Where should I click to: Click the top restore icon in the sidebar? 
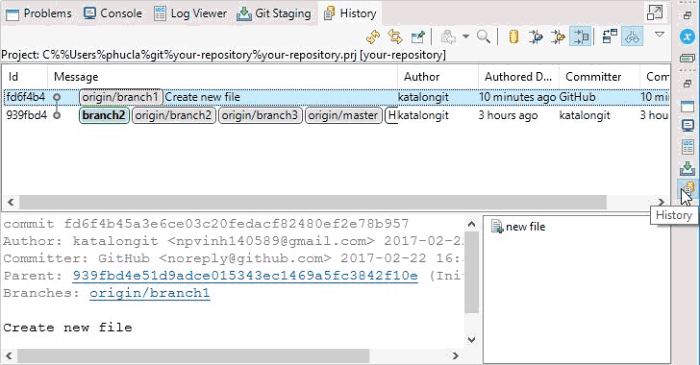click(x=688, y=15)
